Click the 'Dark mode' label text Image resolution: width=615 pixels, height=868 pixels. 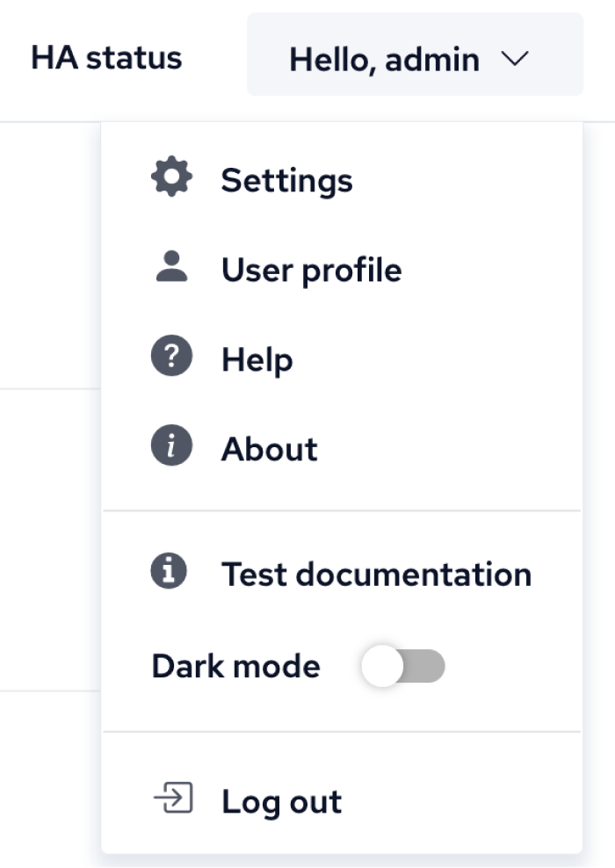coord(235,667)
